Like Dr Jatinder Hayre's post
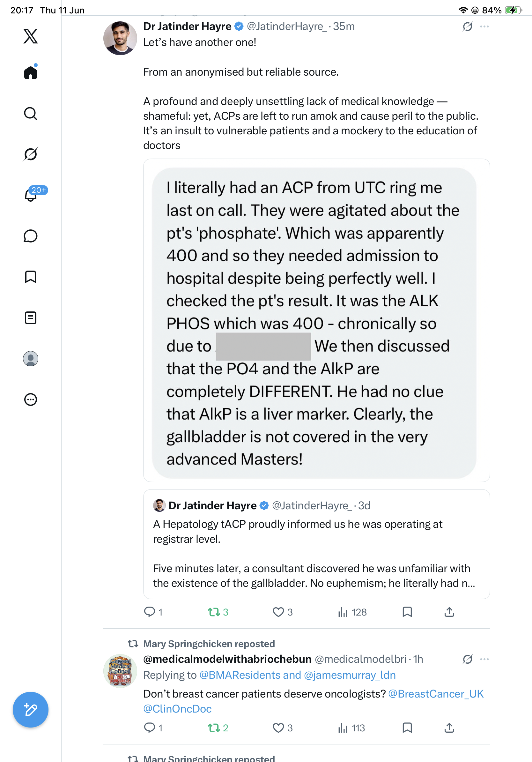Viewport: 532px width, 762px height. click(x=283, y=612)
